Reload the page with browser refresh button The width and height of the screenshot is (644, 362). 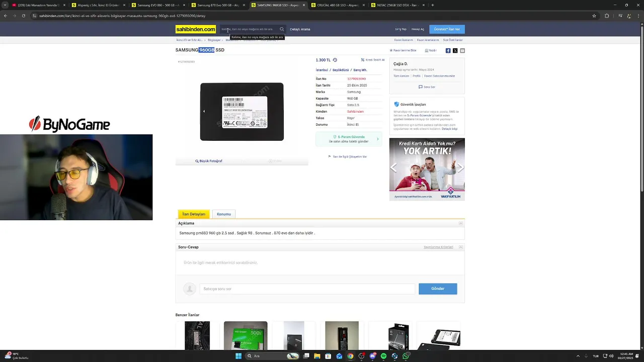tap(23, 16)
